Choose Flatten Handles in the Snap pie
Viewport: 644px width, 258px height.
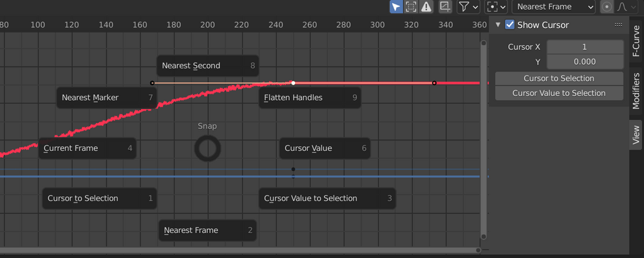point(310,98)
